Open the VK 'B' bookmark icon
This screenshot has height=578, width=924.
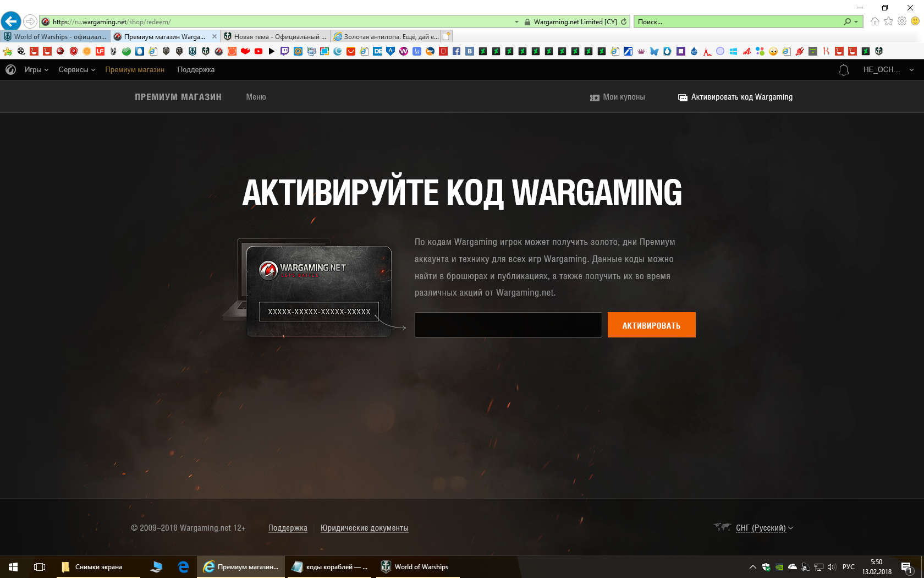click(470, 51)
